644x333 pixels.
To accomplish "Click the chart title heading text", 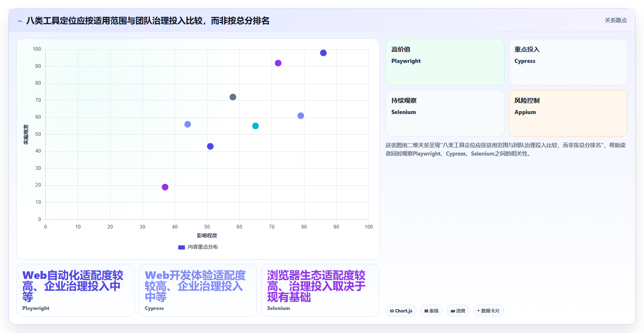I will (148, 21).
